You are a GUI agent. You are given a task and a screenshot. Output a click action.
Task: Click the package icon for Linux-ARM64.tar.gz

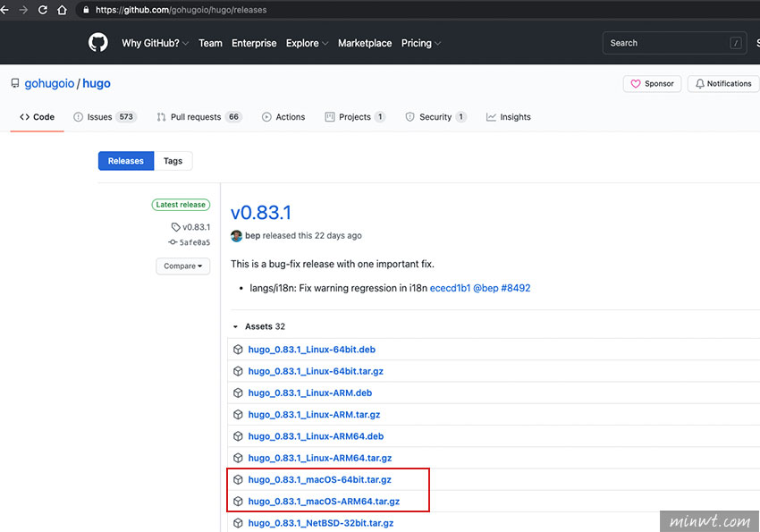click(238, 458)
